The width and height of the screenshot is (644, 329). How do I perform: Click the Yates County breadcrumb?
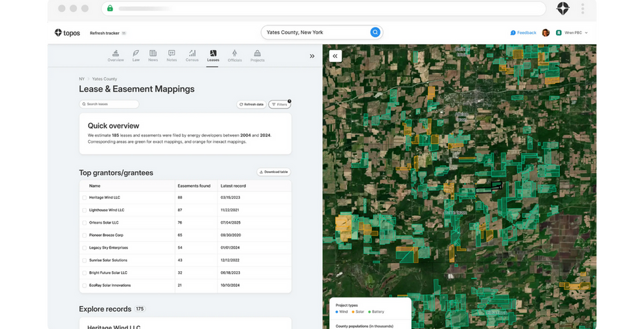104,79
